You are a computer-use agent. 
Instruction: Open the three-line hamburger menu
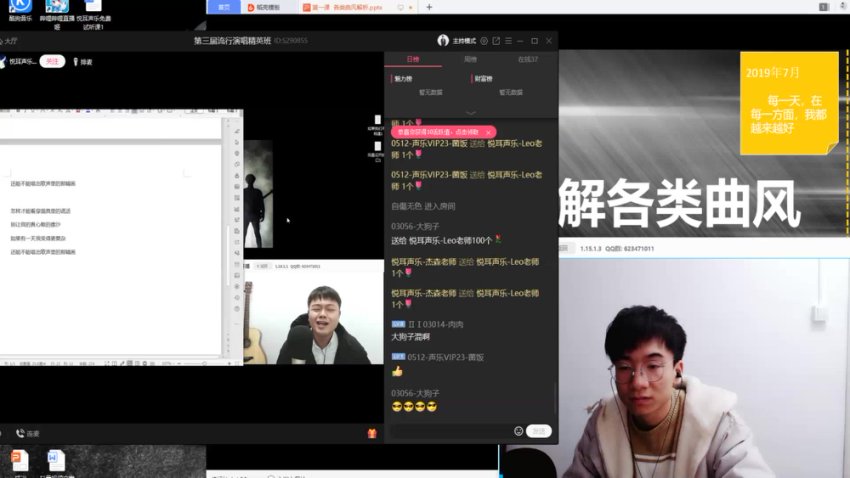point(509,41)
